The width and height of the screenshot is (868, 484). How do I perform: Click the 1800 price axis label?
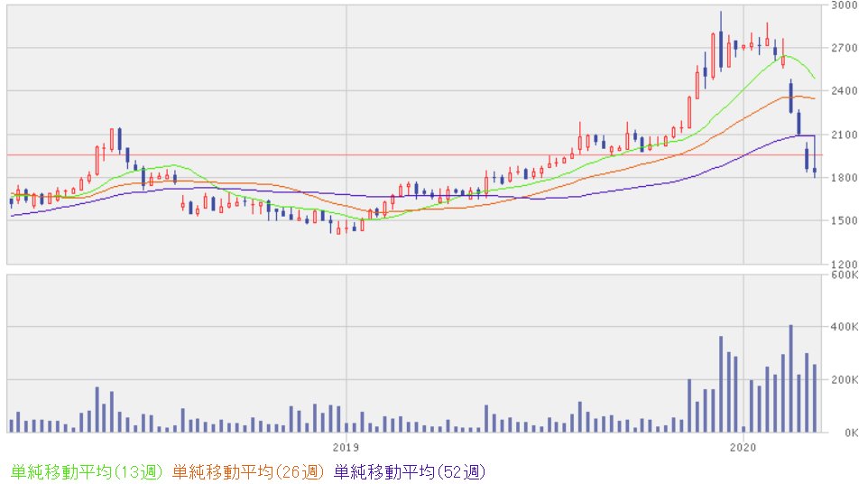845,178
